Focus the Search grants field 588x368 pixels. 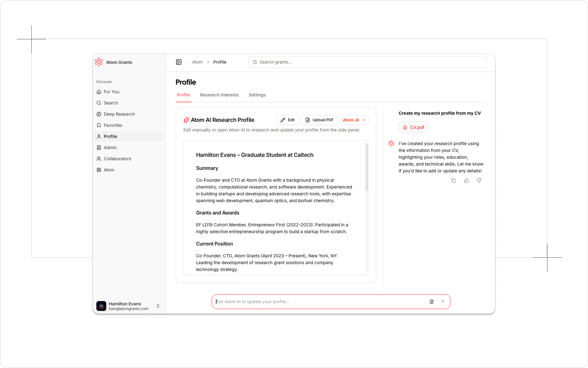click(367, 62)
